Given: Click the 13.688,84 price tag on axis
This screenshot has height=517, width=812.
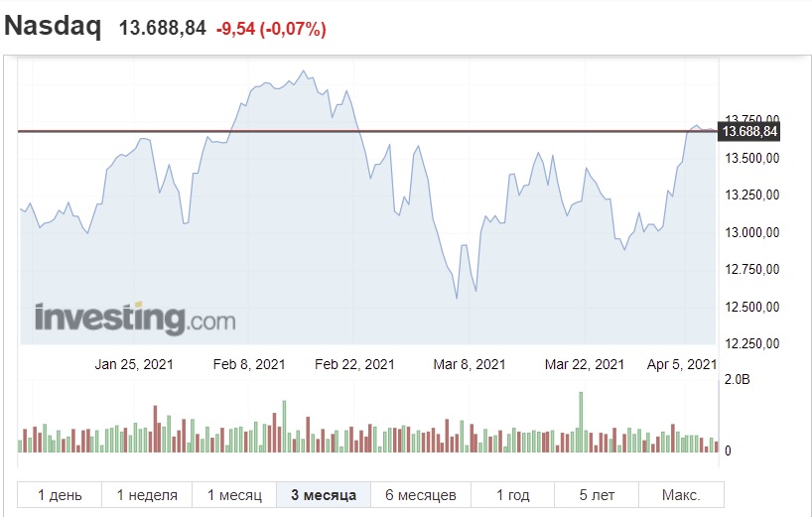Looking at the screenshot, I should pyautogui.click(x=750, y=131).
